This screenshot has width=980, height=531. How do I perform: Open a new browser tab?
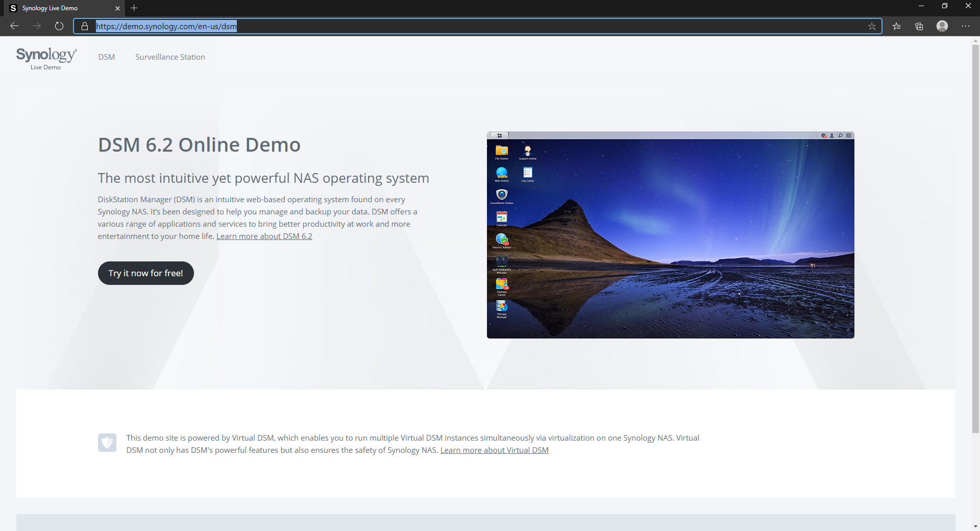tap(134, 8)
